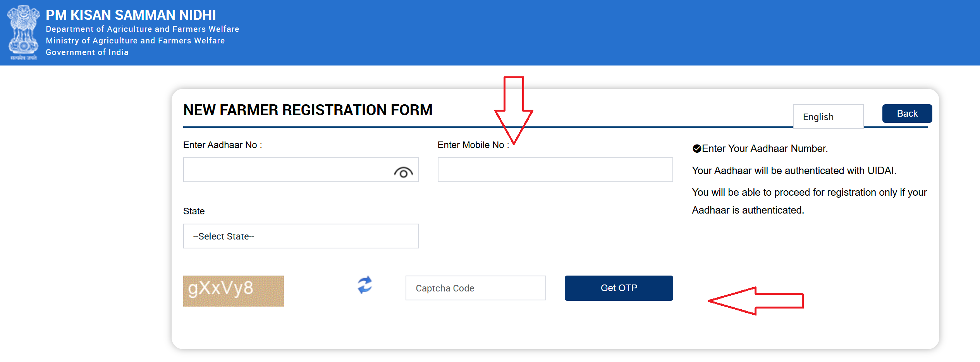Click the State field label
980x362 pixels.
point(194,211)
